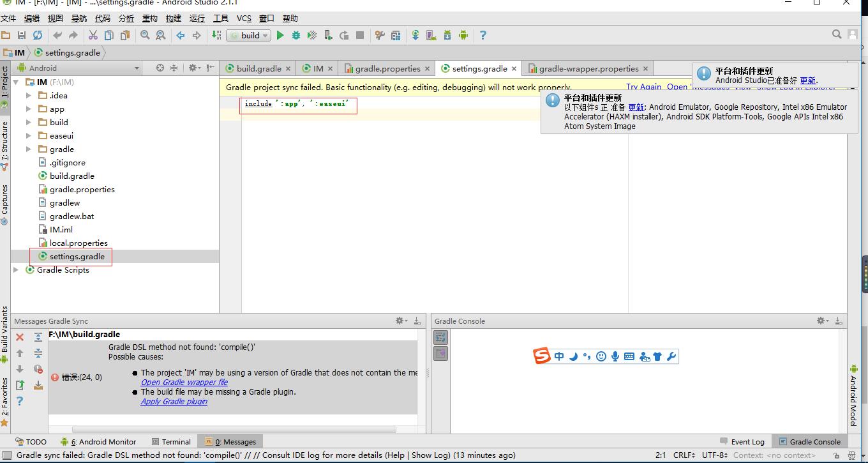Click the Try Again sync link
This screenshot has width=868, height=463.
point(643,87)
